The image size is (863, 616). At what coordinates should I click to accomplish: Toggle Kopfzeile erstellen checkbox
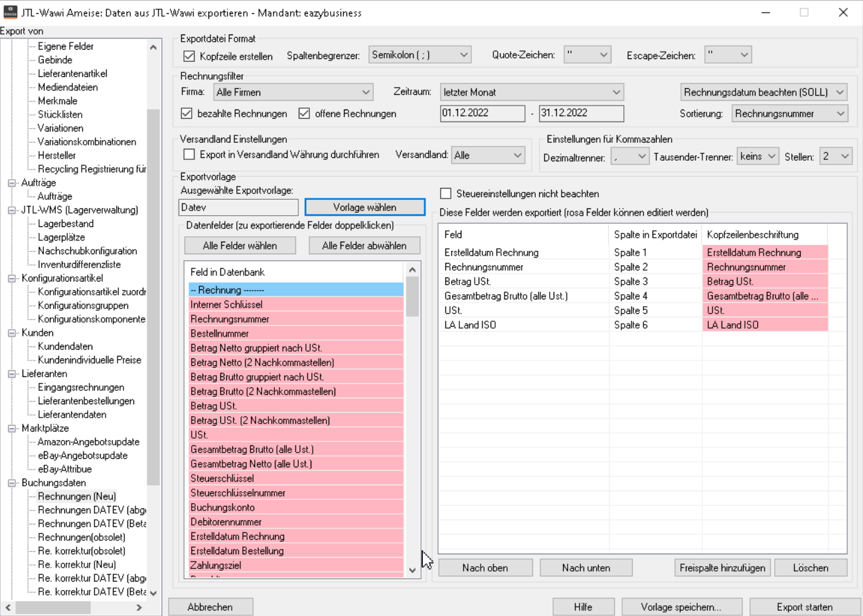[x=189, y=56]
